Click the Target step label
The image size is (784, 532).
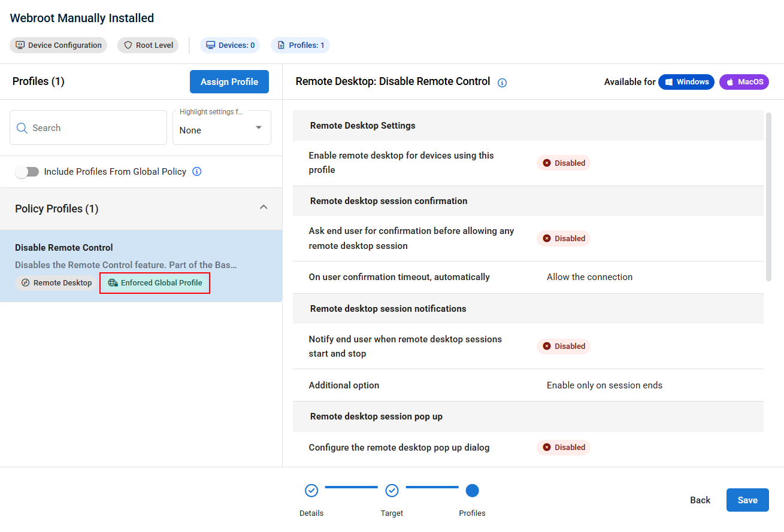392,513
